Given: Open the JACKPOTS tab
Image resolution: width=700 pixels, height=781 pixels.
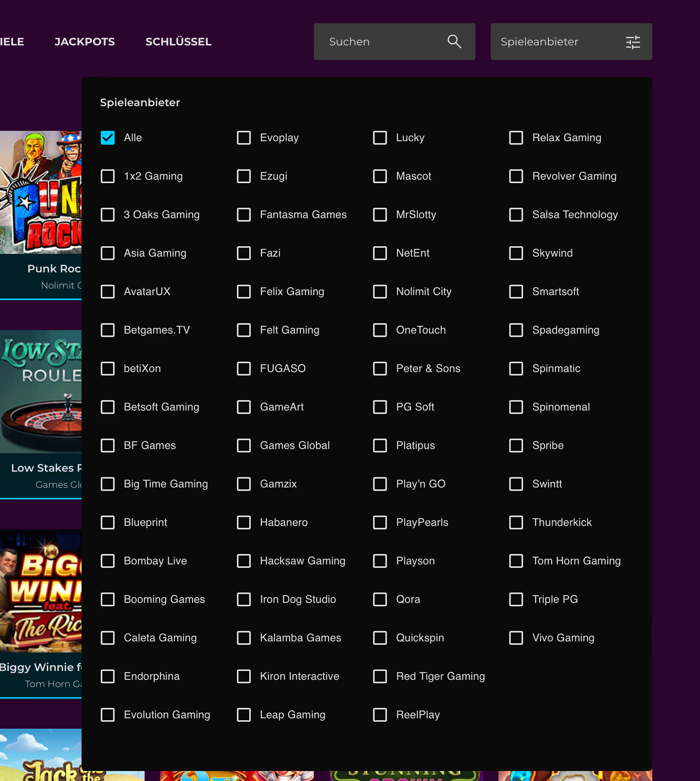Looking at the screenshot, I should [x=85, y=42].
